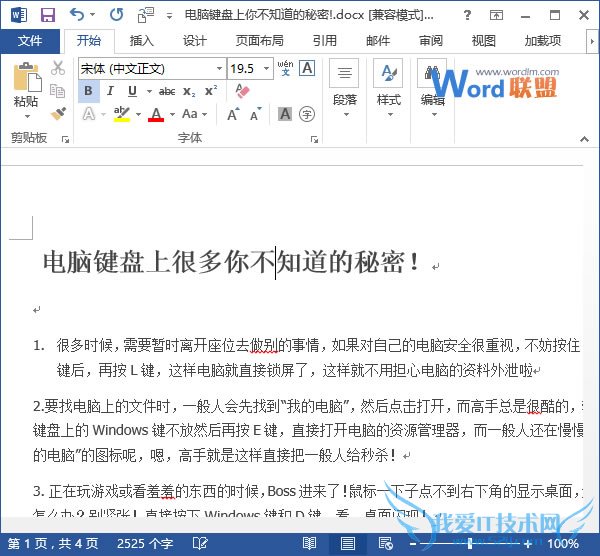Click the phonetic guide wén icon
Image resolution: width=600 pixels, height=556 pixels.
point(285,68)
